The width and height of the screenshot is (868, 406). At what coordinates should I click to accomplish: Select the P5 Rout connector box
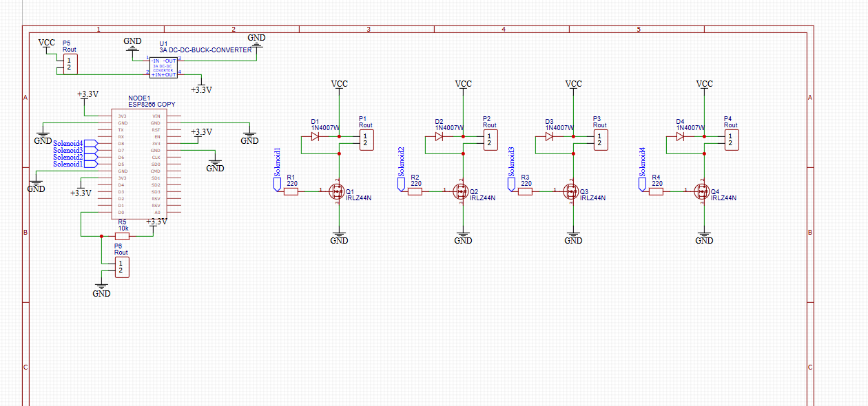[69, 65]
